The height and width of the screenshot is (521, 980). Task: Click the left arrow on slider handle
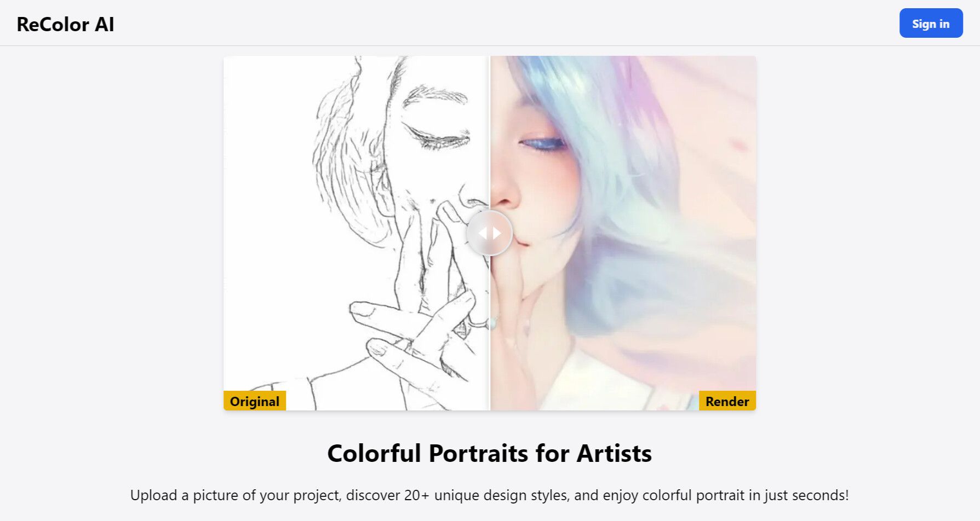(482, 233)
